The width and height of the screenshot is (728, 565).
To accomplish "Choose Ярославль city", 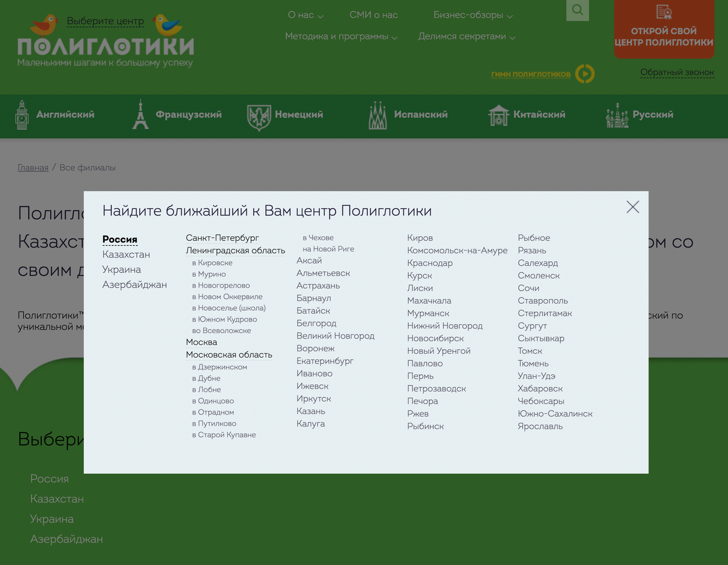I will [x=541, y=427].
